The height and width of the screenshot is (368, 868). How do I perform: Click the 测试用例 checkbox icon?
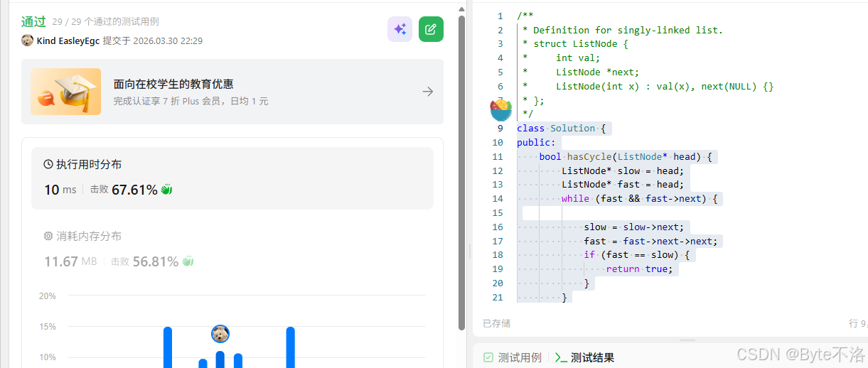488,357
